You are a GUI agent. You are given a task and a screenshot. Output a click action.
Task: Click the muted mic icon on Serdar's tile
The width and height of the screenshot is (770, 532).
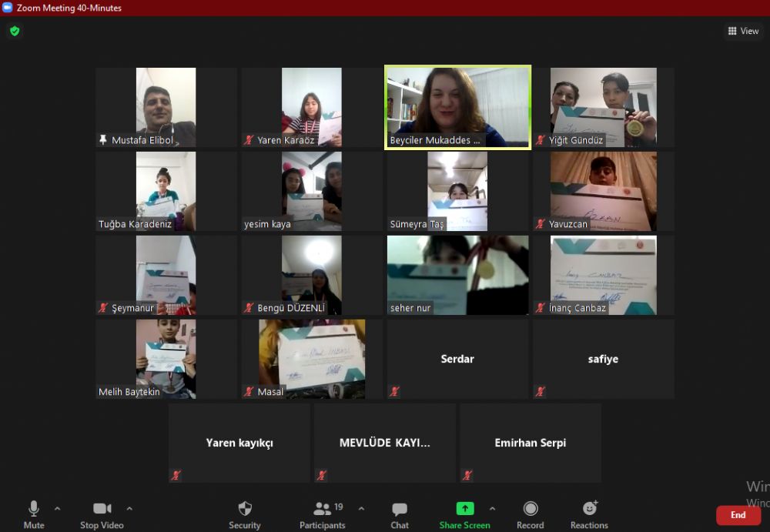395,392
